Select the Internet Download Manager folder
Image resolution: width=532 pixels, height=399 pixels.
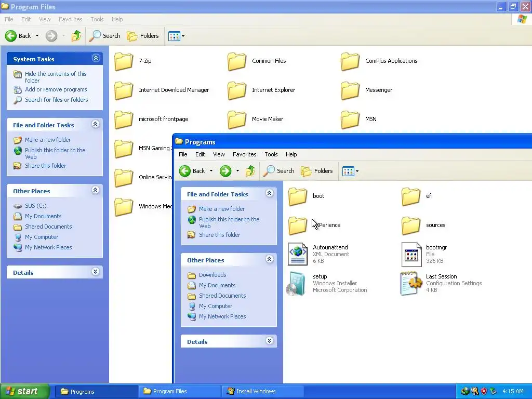pos(162,90)
